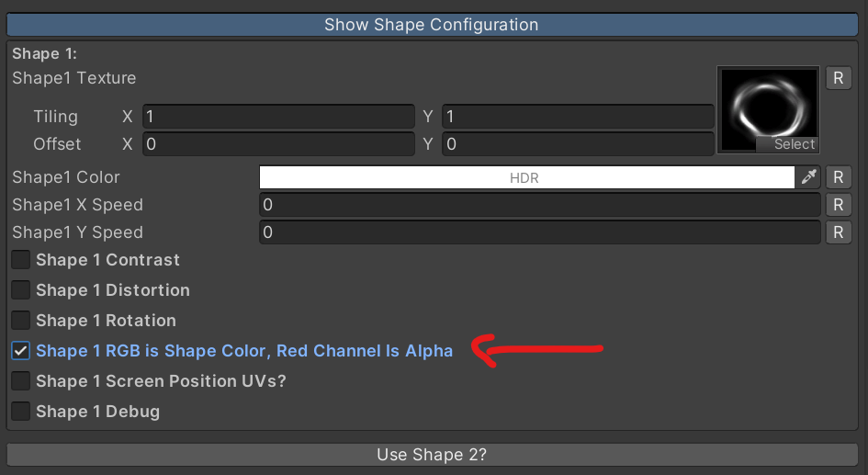The width and height of the screenshot is (868, 475).
Task: Click the Use Shape 2? button
Action: (433, 455)
